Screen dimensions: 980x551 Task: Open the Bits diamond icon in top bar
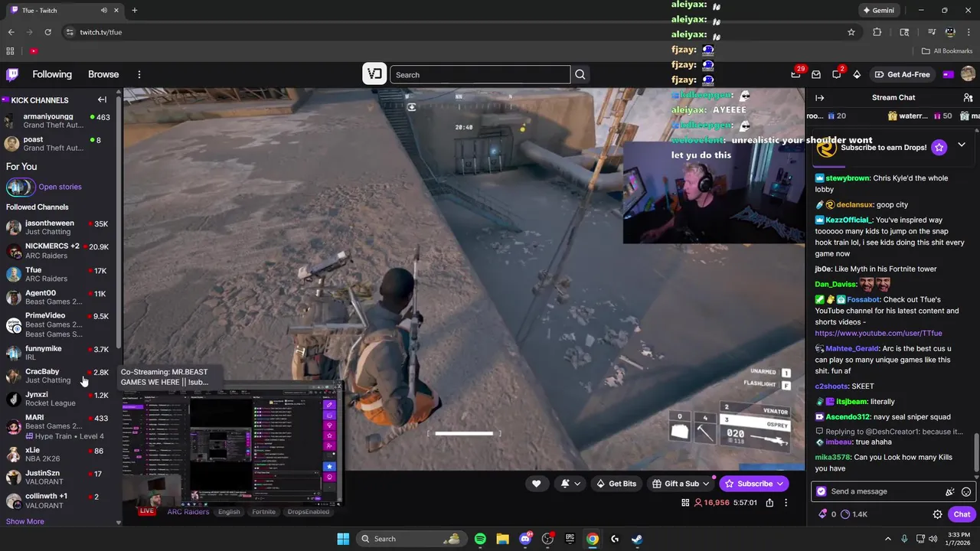pyautogui.click(x=857, y=74)
